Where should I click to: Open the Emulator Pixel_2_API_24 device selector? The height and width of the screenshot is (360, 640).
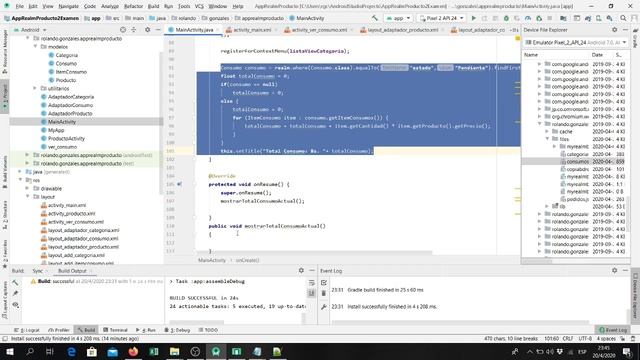[x=576, y=42]
